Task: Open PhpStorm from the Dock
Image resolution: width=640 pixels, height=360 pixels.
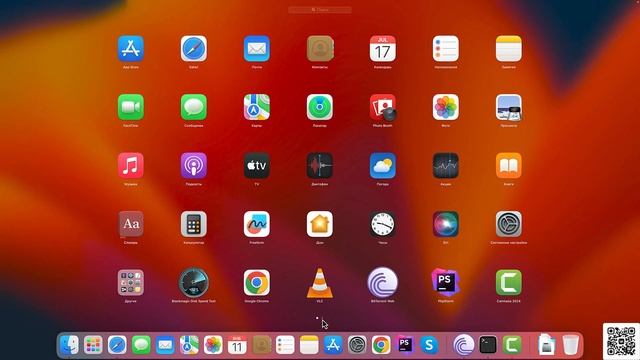Action: [405, 345]
